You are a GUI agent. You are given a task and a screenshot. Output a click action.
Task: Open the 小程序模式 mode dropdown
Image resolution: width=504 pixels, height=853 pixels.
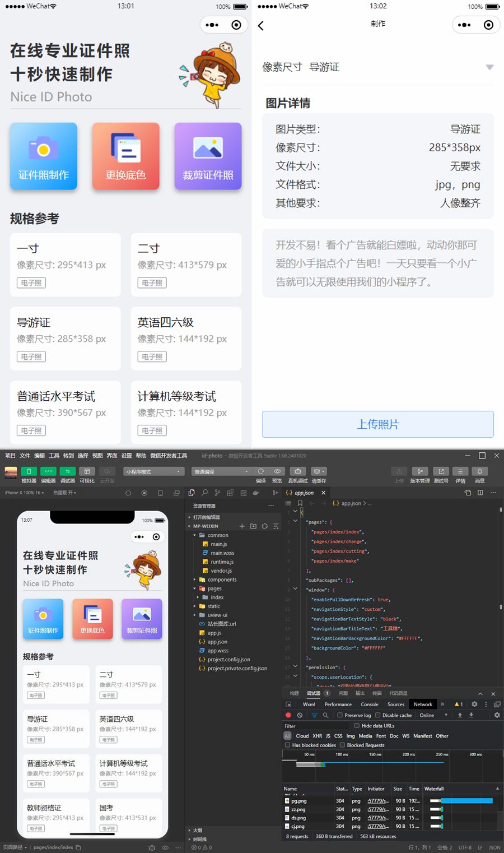pos(153,471)
